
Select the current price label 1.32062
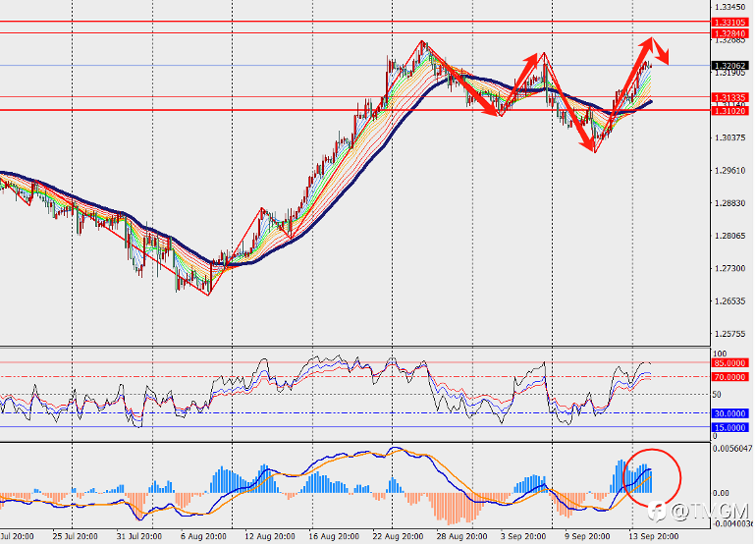729,66
